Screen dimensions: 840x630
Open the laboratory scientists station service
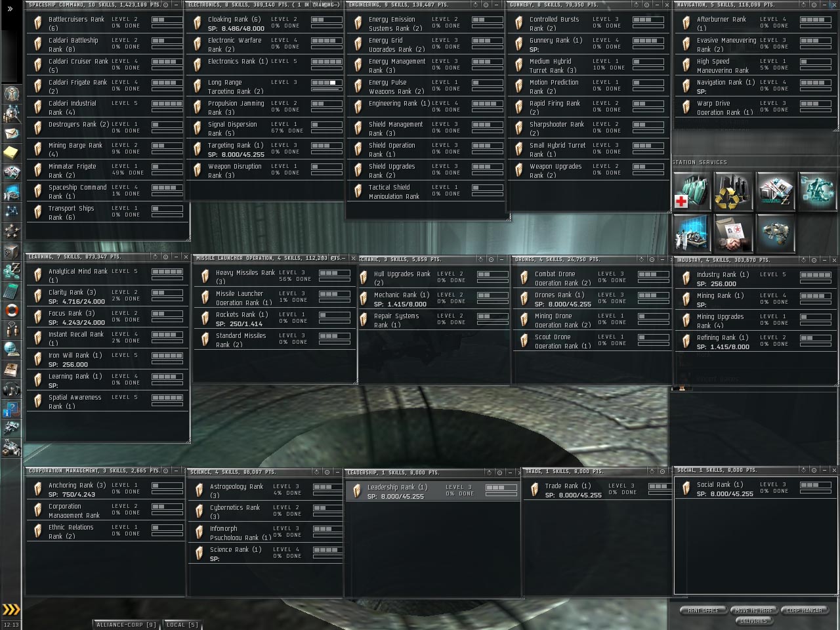click(693, 234)
